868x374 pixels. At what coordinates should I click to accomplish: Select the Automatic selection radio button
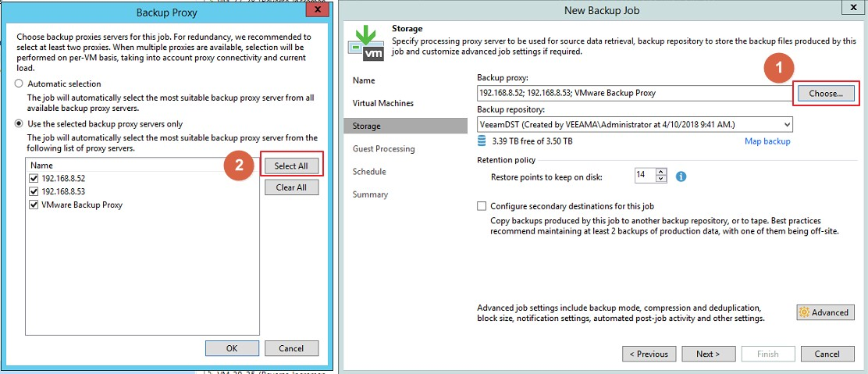18,84
